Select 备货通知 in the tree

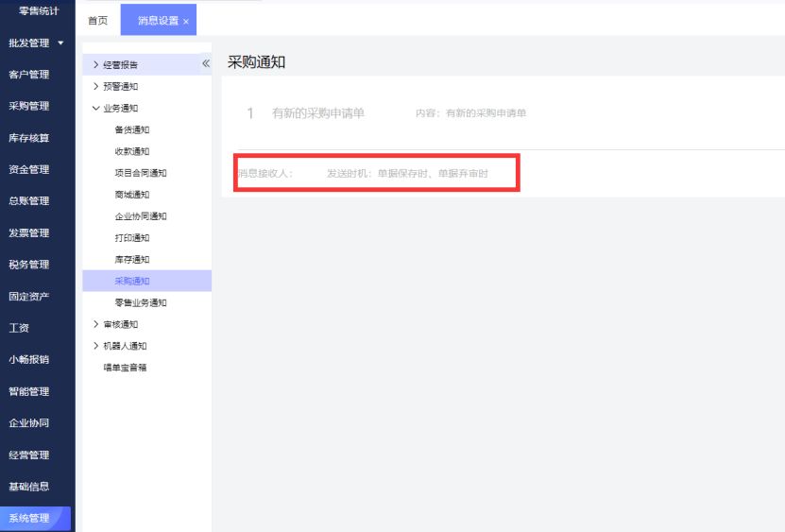tap(131, 129)
